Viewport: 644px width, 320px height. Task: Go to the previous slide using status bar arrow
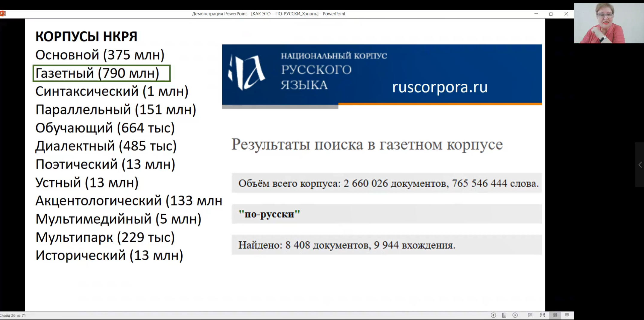(x=493, y=315)
